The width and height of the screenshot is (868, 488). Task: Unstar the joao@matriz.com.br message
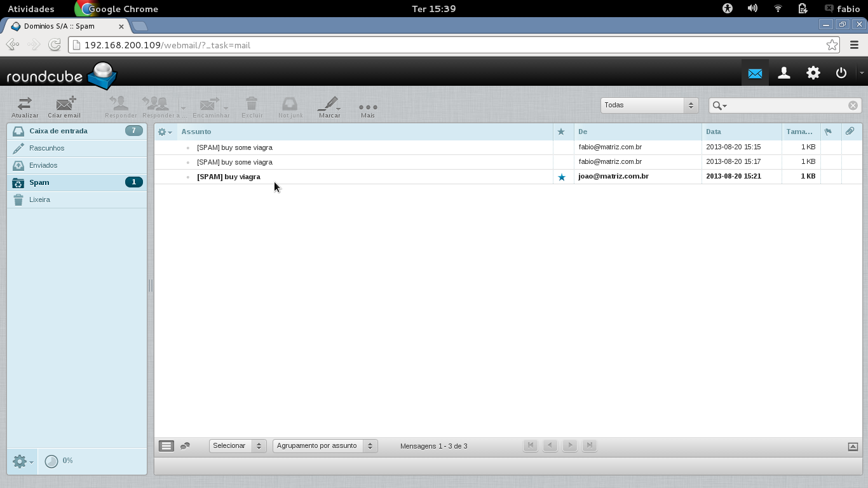pyautogui.click(x=561, y=177)
